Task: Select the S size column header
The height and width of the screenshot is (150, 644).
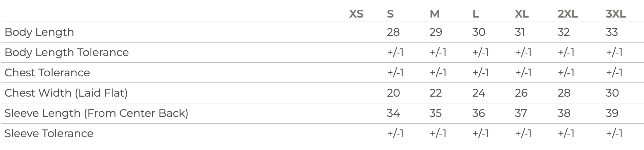Action: [390, 14]
